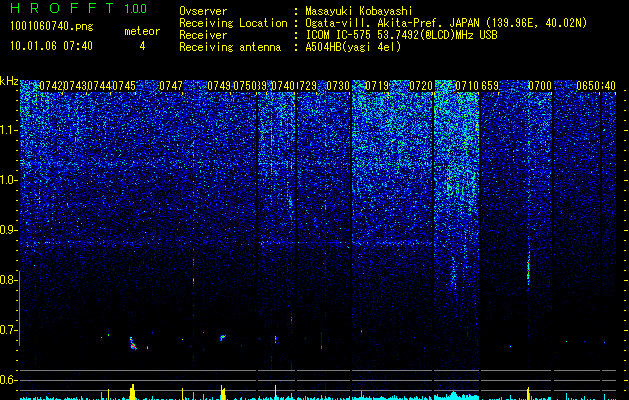The image size is (629, 400).
Task: Click the 0.9 frequency axis label
Action: [x=8, y=230]
